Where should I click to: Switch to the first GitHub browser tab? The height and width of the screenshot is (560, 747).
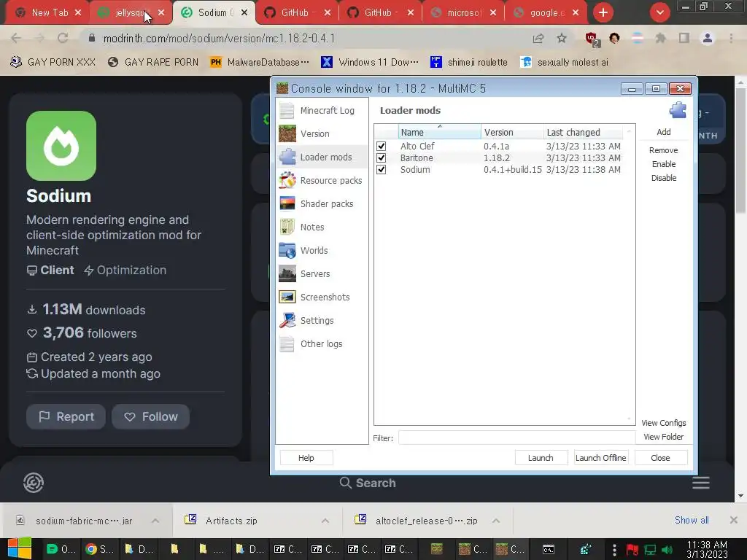[x=296, y=13]
